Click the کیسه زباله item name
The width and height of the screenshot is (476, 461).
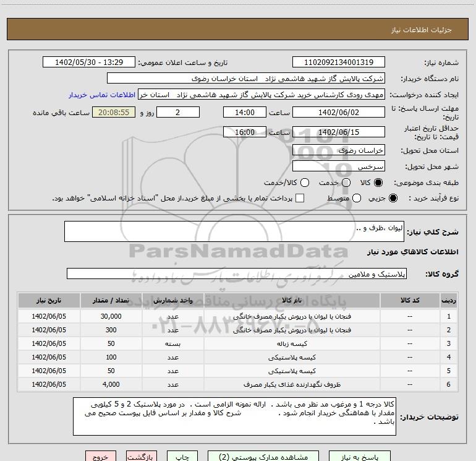point(292,343)
